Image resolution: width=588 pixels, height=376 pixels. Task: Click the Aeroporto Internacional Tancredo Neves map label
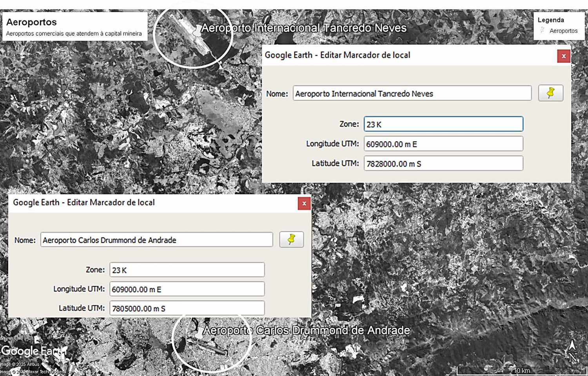tap(304, 28)
